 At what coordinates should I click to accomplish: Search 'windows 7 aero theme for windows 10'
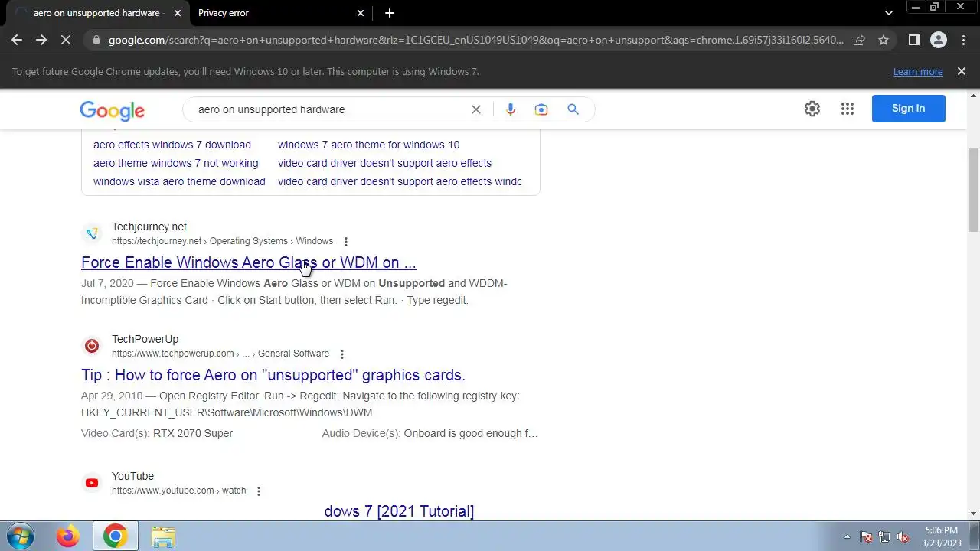[x=369, y=145]
